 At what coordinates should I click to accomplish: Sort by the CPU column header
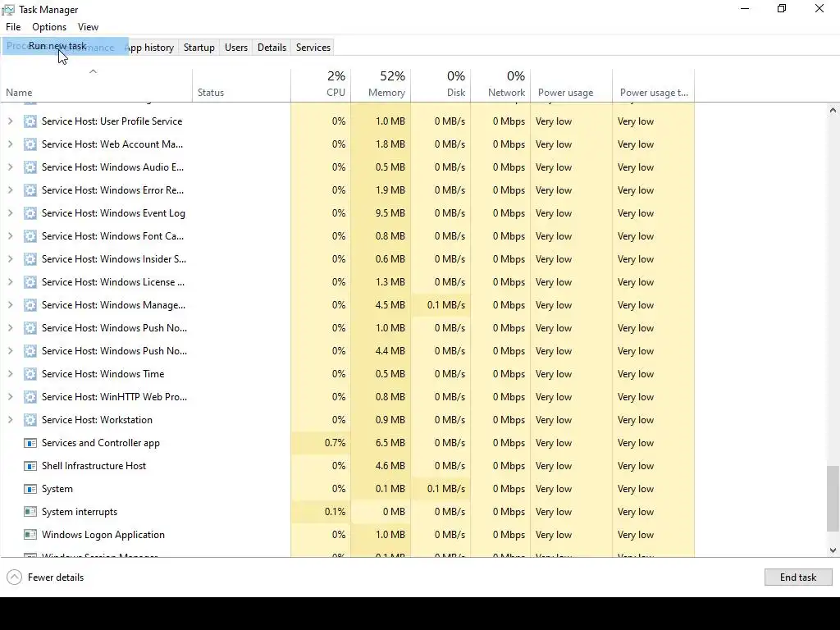pyautogui.click(x=321, y=85)
